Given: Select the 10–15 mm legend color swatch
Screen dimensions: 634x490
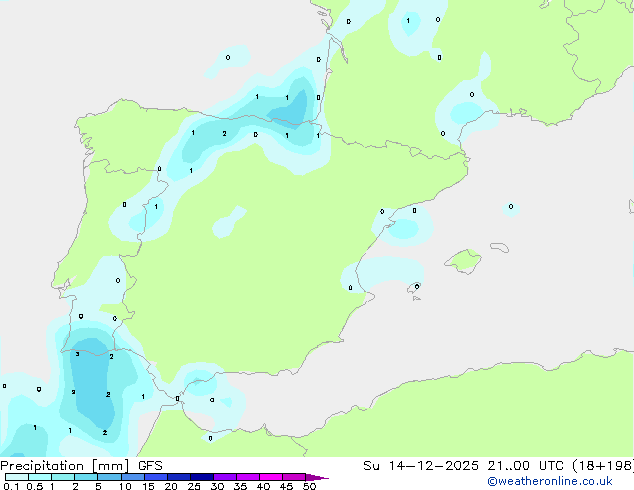Looking at the screenshot, I should (x=132, y=477).
